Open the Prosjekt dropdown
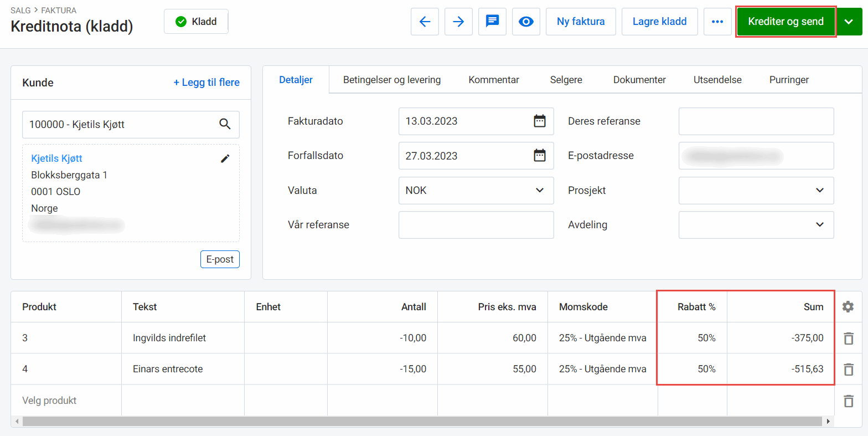Image resolution: width=868 pixels, height=436 pixels. coord(756,191)
